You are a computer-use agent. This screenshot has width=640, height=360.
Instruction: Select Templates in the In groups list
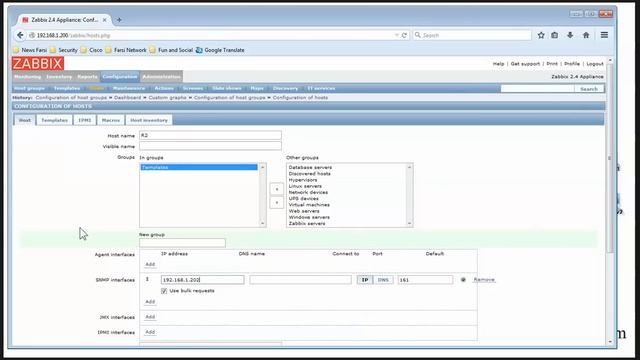tap(199, 167)
